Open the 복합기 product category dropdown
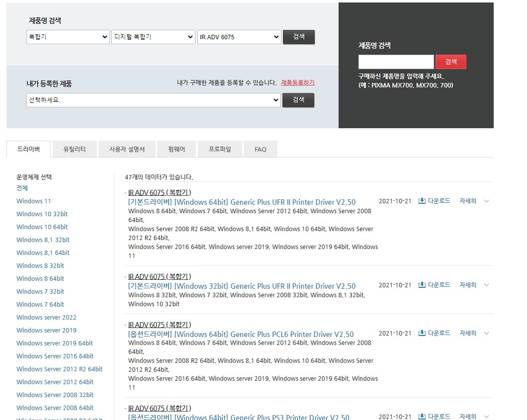 [68, 37]
